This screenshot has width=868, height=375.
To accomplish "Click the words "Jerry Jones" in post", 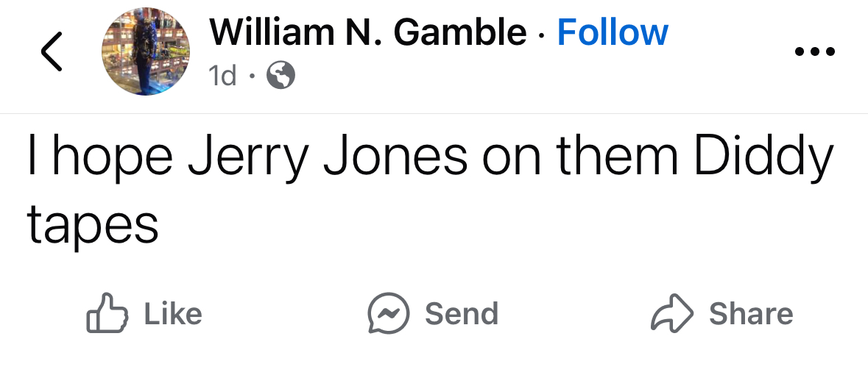I will [x=328, y=157].
